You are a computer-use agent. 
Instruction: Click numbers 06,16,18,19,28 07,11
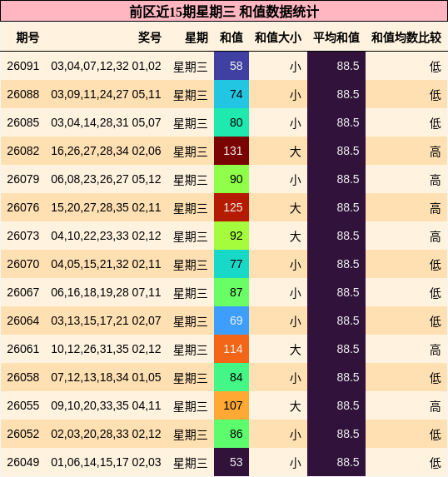point(106,292)
